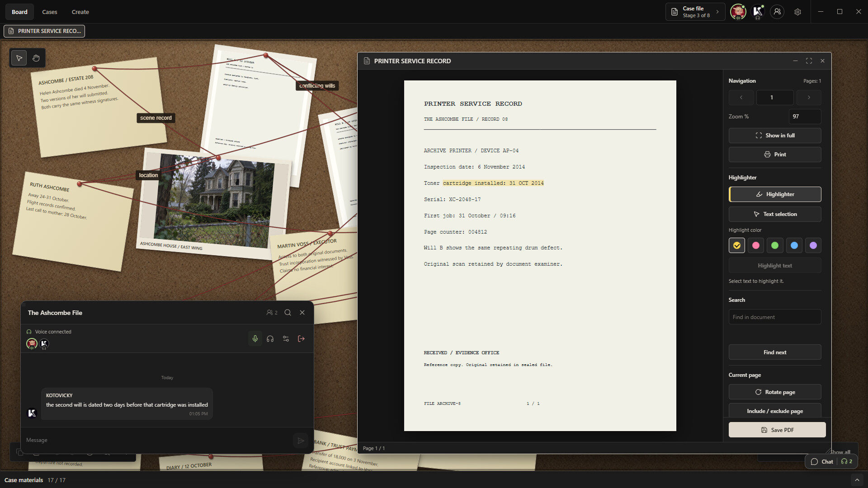Click Find next button
868x488 pixels.
click(x=775, y=352)
